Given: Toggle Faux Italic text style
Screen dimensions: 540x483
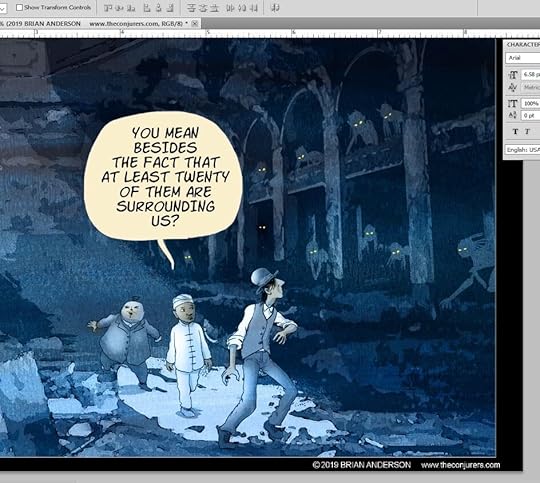Looking at the screenshot, I should tap(527, 131).
